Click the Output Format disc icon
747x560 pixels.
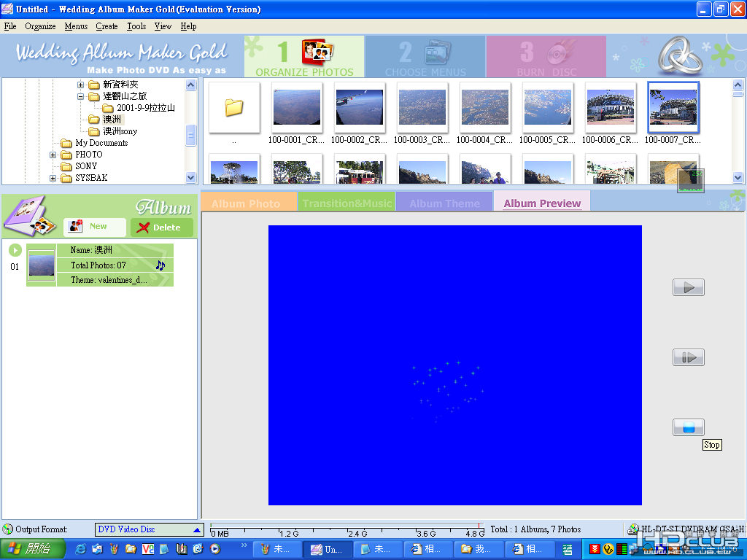coord(7,529)
